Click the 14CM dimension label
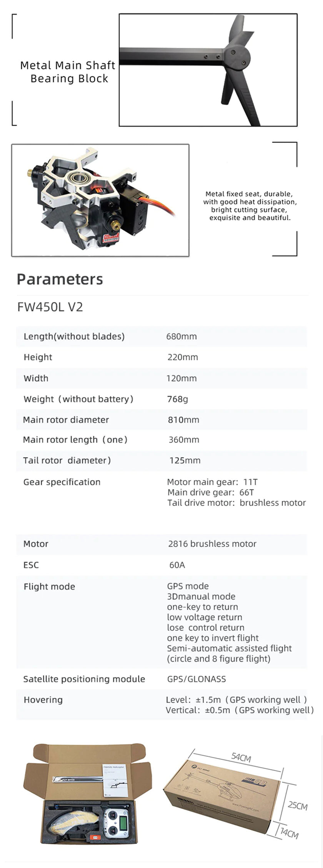The image size is (323, 868). (x=289, y=833)
